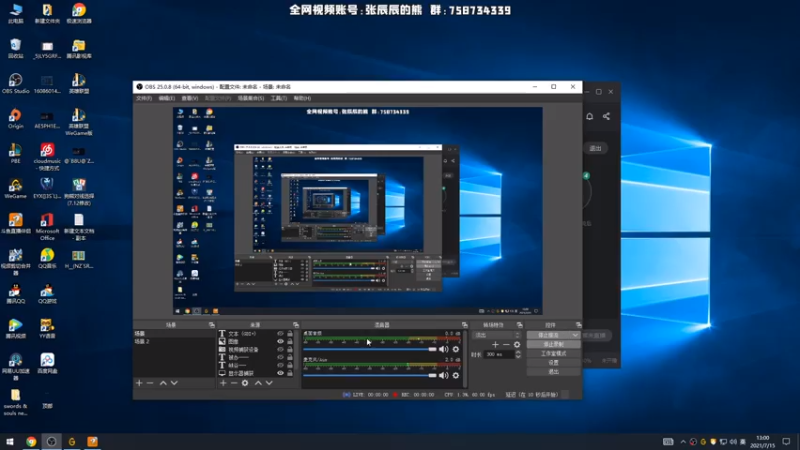Toggle visibility of 显示器捕获 source

point(280,373)
